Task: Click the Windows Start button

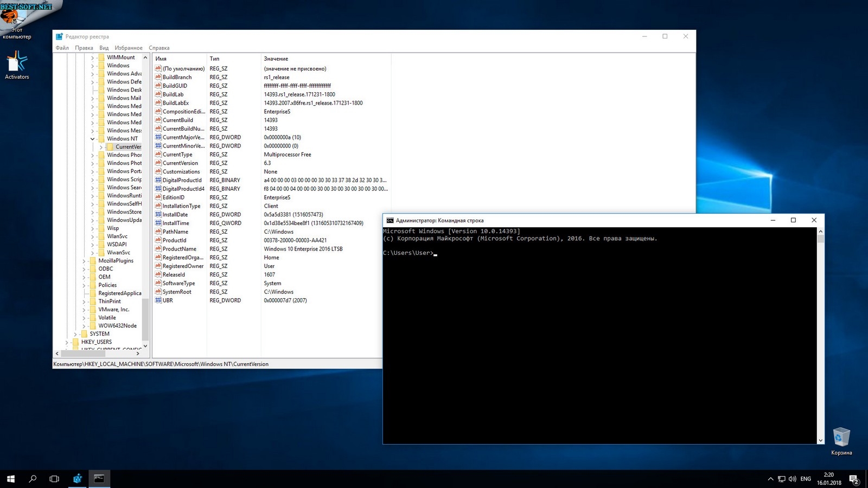Action: click(x=11, y=479)
